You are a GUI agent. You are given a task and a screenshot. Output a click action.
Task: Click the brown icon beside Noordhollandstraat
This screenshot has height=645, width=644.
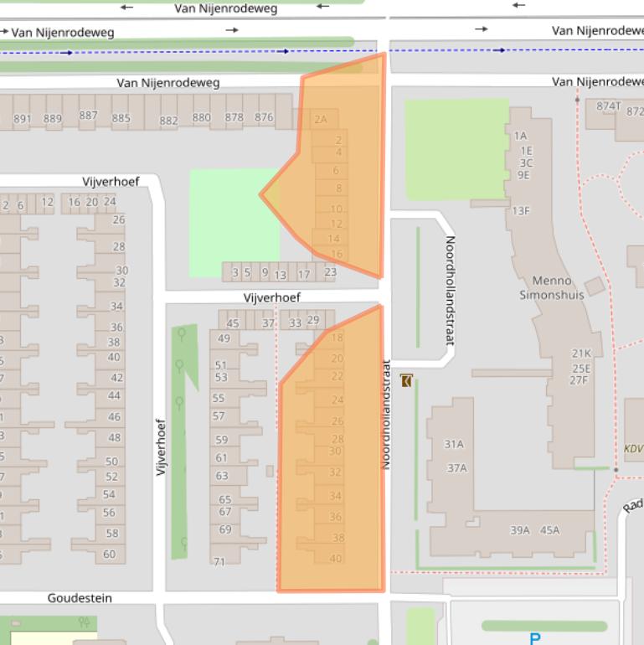[406, 381]
